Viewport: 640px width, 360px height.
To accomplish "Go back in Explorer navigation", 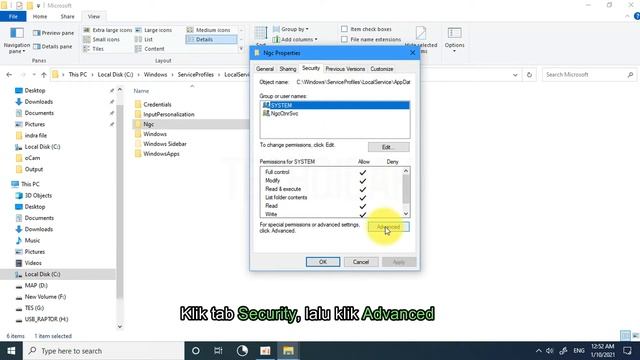I will (x=9, y=75).
